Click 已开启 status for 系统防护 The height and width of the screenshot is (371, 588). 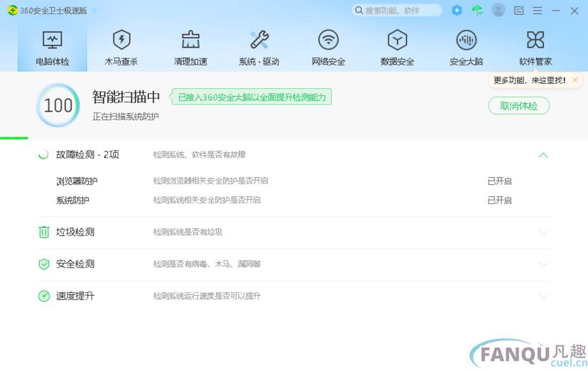click(x=499, y=200)
